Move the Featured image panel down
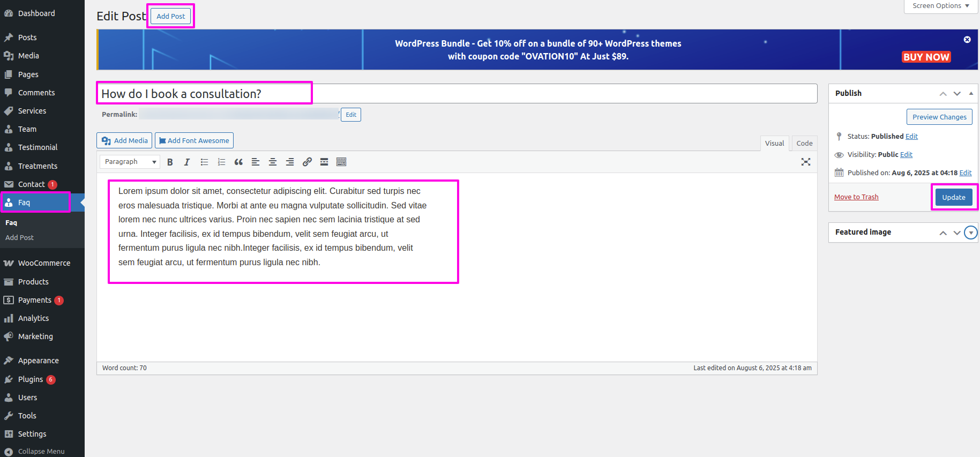The image size is (980, 457). click(x=957, y=233)
